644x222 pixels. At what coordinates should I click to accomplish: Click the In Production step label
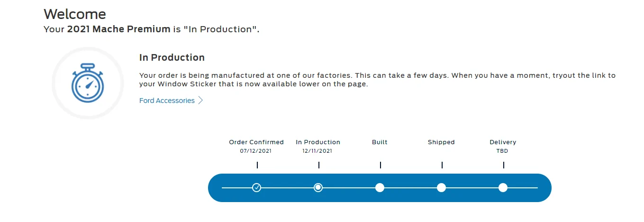pos(318,142)
